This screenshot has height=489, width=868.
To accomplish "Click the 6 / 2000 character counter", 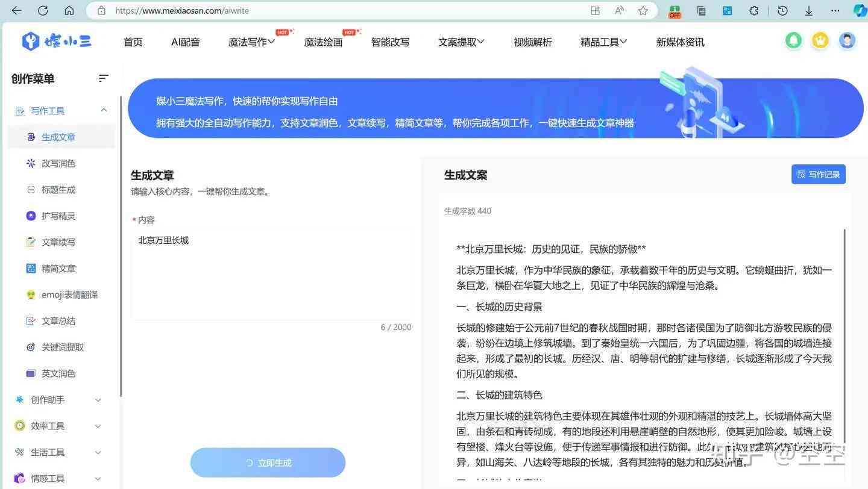I will [x=396, y=327].
